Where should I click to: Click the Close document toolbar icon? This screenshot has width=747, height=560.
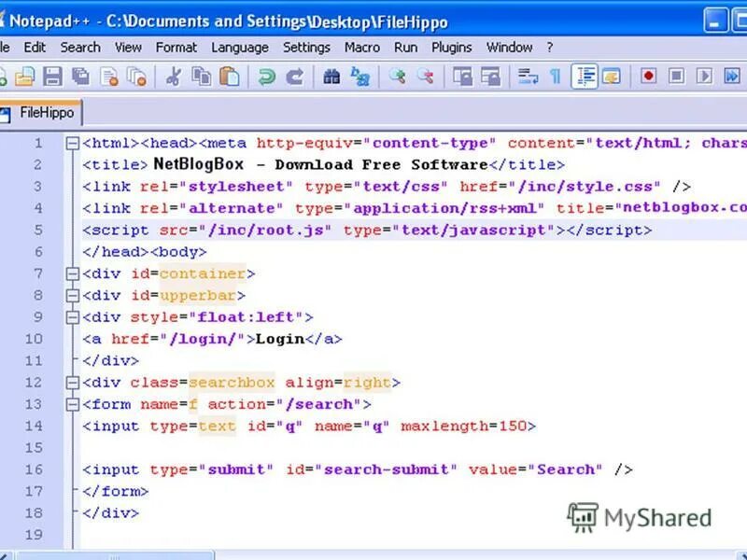coord(109,77)
